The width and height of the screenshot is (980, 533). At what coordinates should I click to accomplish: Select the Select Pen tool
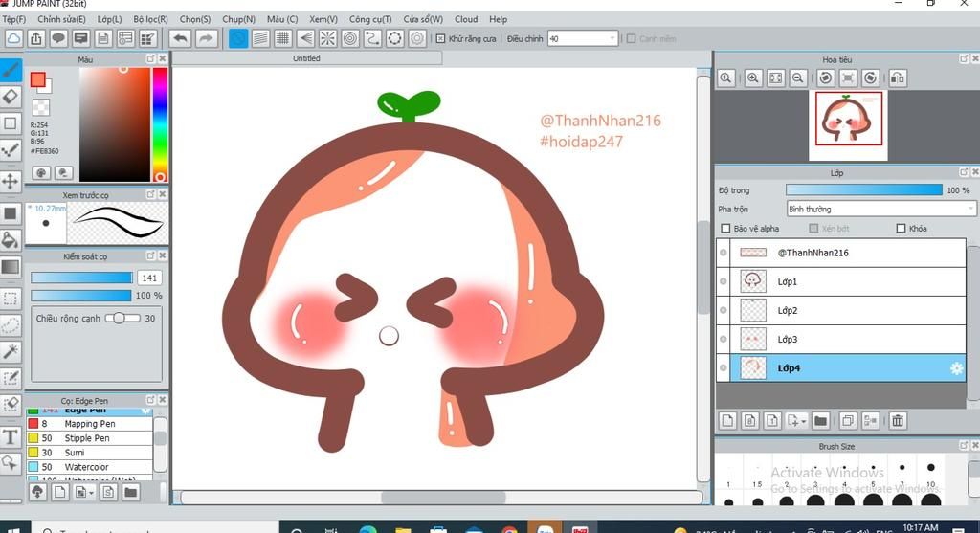click(x=11, y=378)
